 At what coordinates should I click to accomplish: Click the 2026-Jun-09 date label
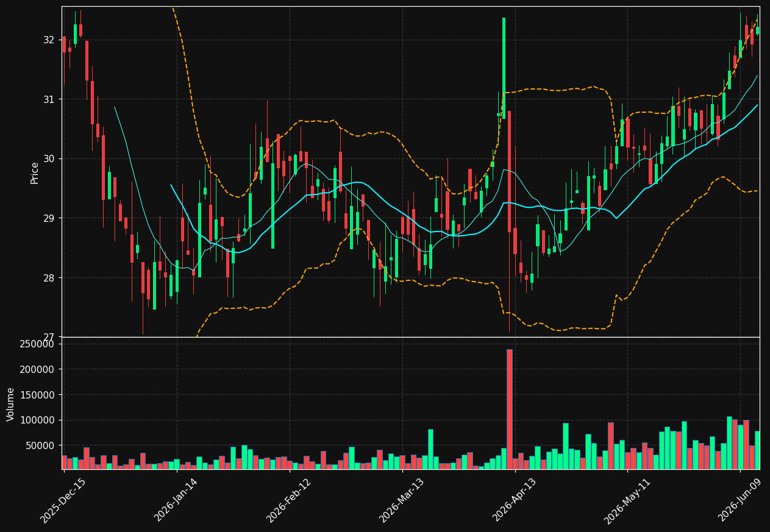pos(740,501)
